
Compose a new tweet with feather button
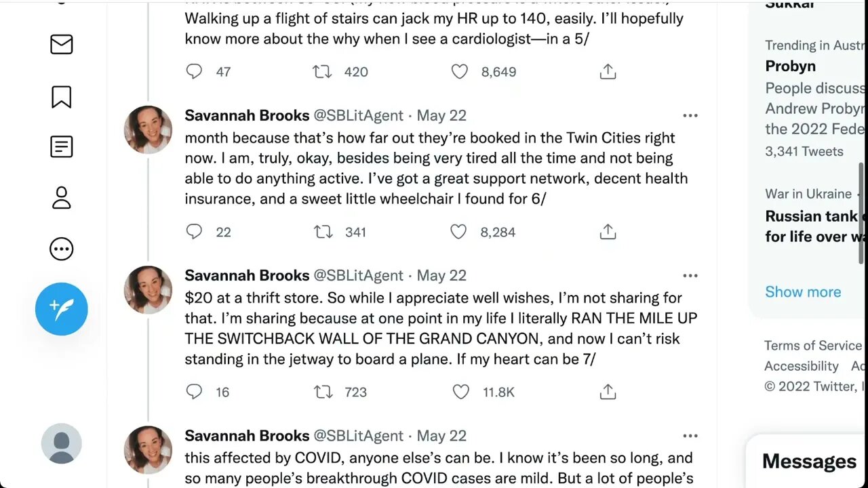62,309
